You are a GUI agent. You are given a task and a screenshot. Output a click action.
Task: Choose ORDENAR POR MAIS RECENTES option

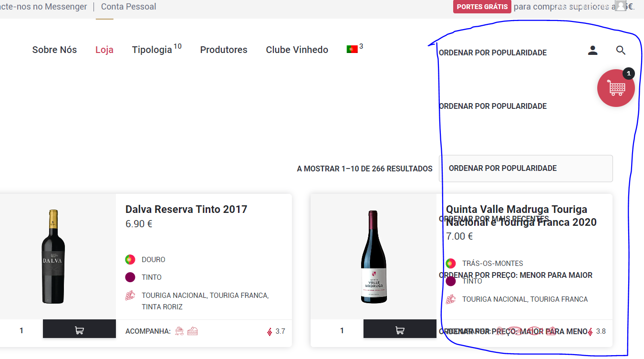[494, 219]
